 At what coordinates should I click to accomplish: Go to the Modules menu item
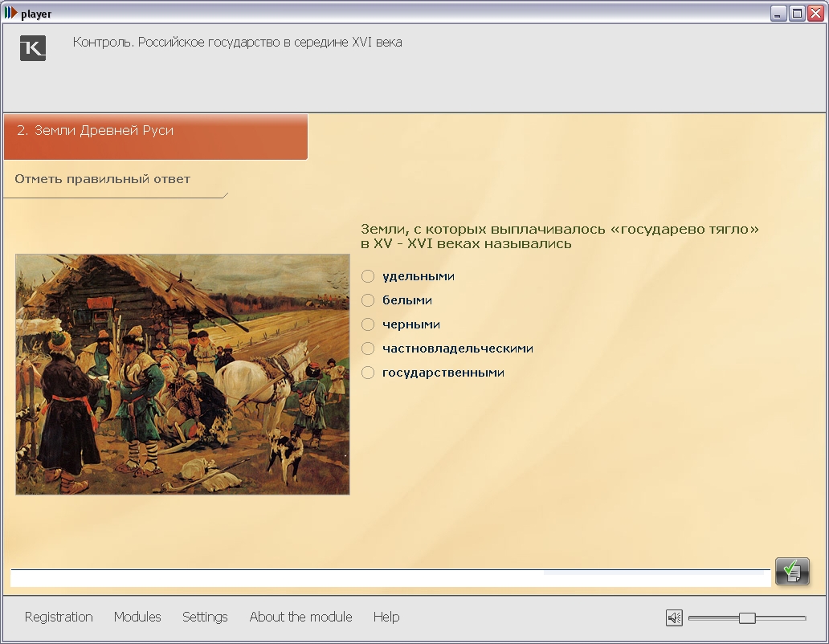coord(137,617)
